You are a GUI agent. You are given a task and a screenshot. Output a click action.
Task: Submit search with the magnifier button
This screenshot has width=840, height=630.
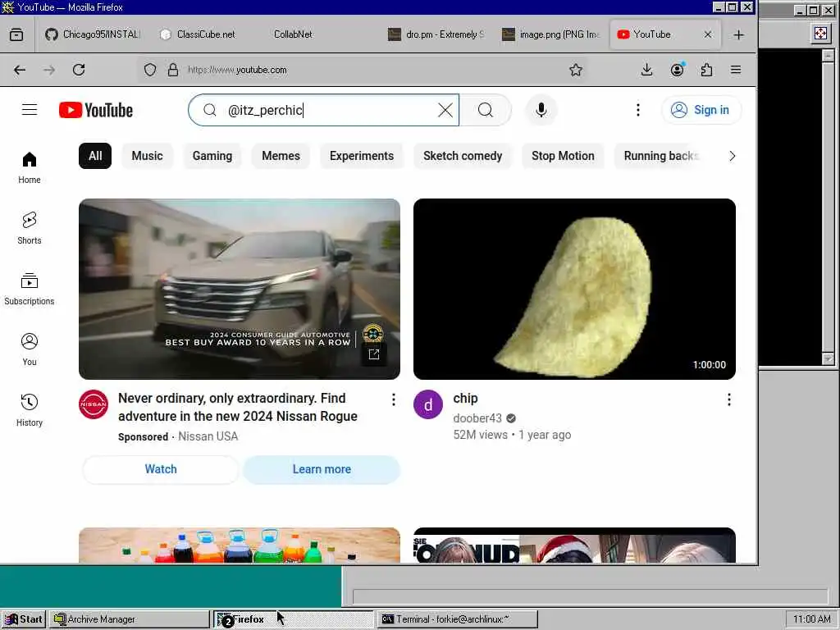pos(486,110)
